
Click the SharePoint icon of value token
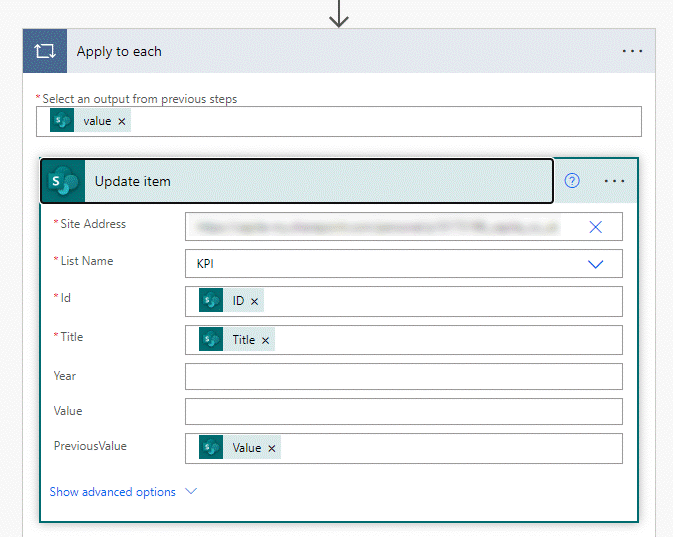tap(62, 121)
